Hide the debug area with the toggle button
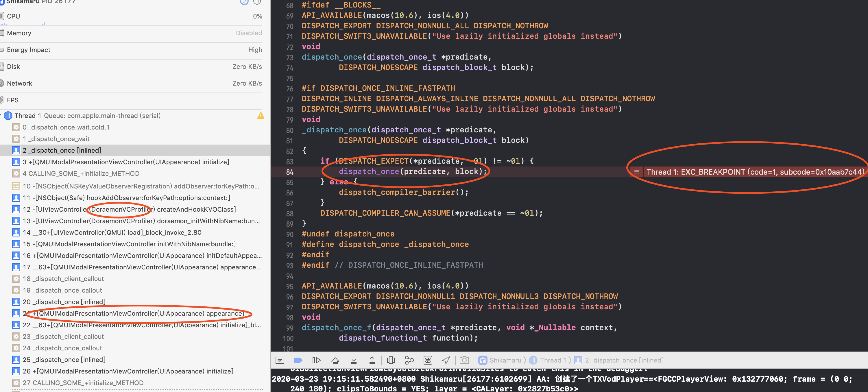 (280, 360)
